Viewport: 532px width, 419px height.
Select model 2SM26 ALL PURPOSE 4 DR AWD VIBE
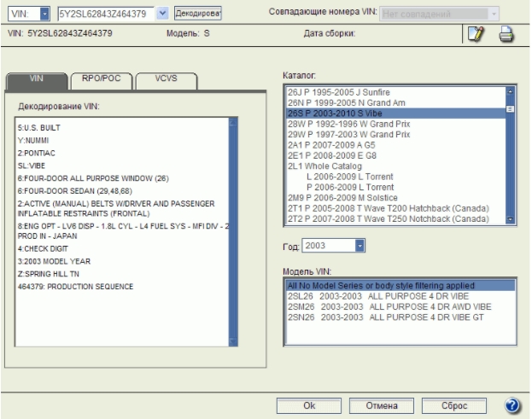click(400, 307)
